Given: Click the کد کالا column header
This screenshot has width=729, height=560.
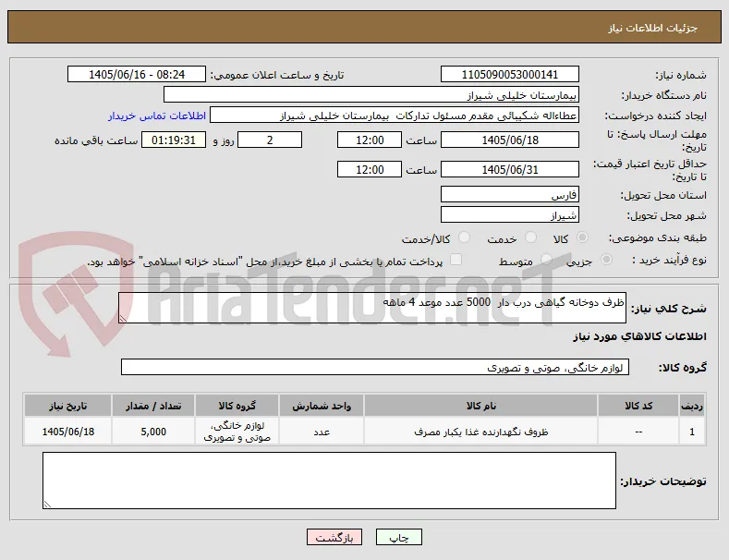Looking at the screenshot, I should 638,406.
